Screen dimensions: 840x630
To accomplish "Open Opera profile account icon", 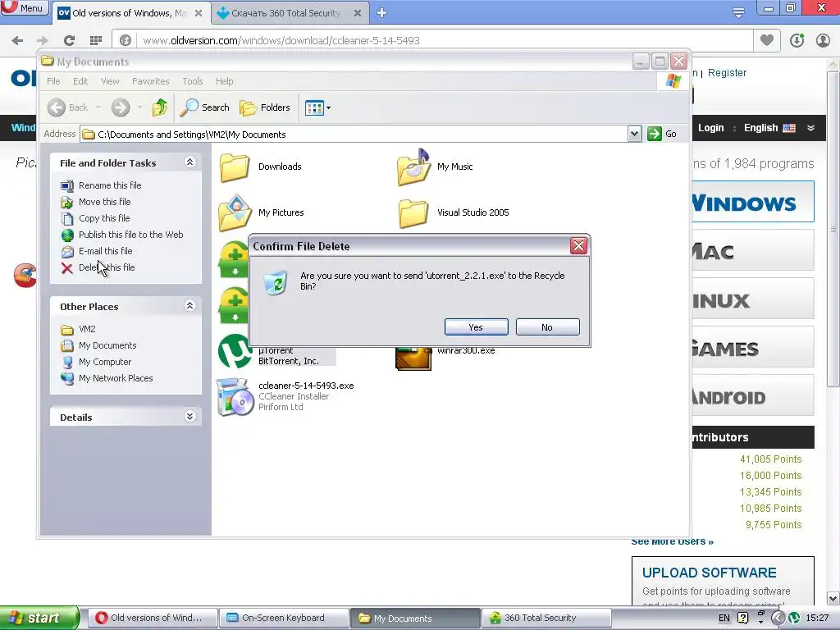I will click(x=823, y=40).
